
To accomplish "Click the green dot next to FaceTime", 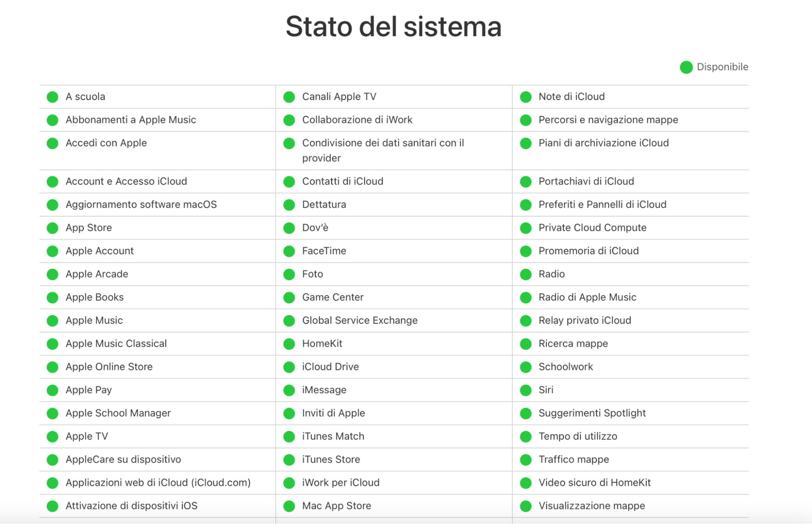I will point(289,251).
